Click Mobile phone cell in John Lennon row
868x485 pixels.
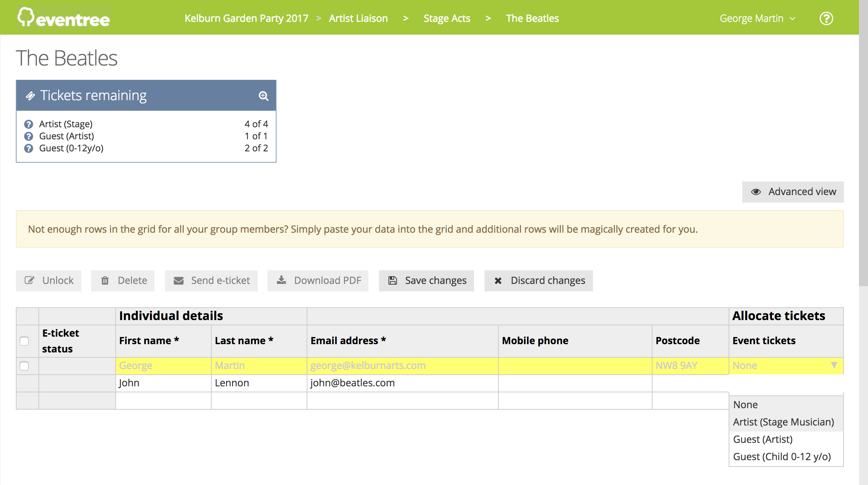[575, 383]
